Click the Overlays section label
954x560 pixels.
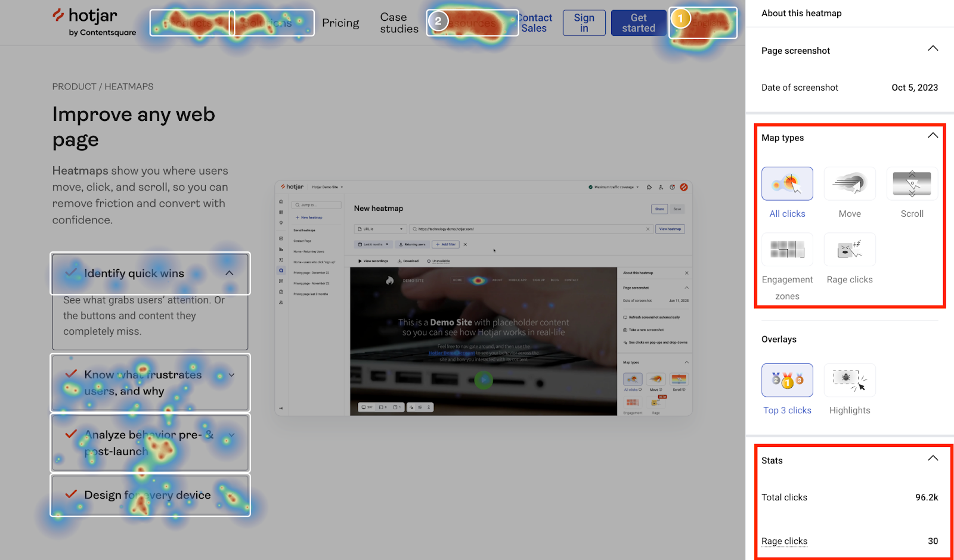click(x=779, y=339)
